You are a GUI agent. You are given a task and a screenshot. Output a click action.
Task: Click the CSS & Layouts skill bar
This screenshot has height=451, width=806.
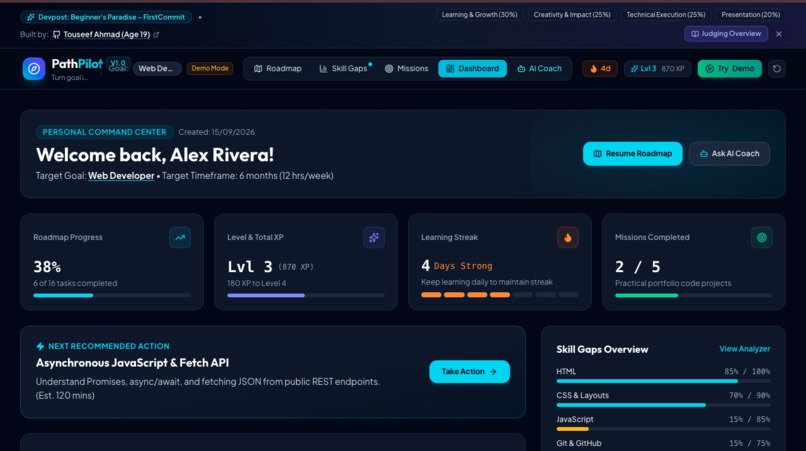pyautogui.click(x=663, y=405)
